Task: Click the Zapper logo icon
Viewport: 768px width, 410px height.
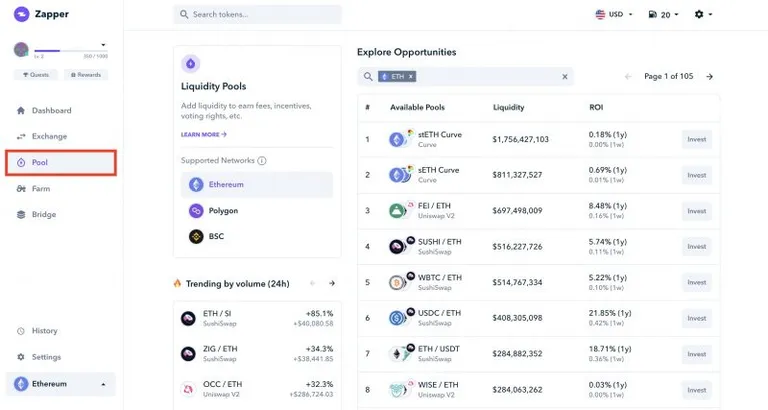Action: click(x=21, y=14)
